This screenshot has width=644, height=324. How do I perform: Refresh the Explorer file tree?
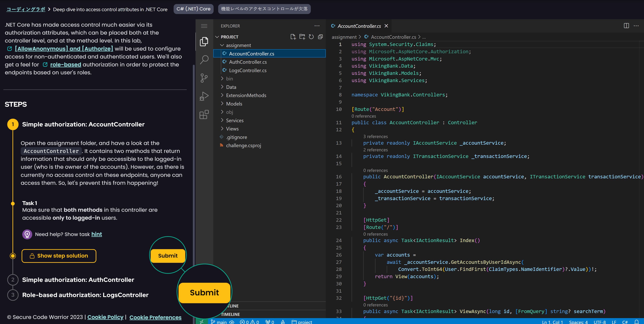(311, 37)
